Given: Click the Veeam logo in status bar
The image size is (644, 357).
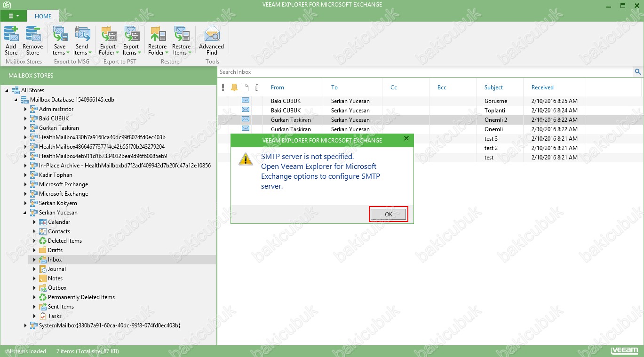Looking at the screenshot, I should click(624, 351).
